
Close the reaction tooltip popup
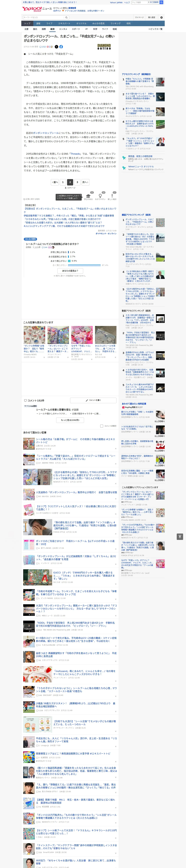(81, 195)
